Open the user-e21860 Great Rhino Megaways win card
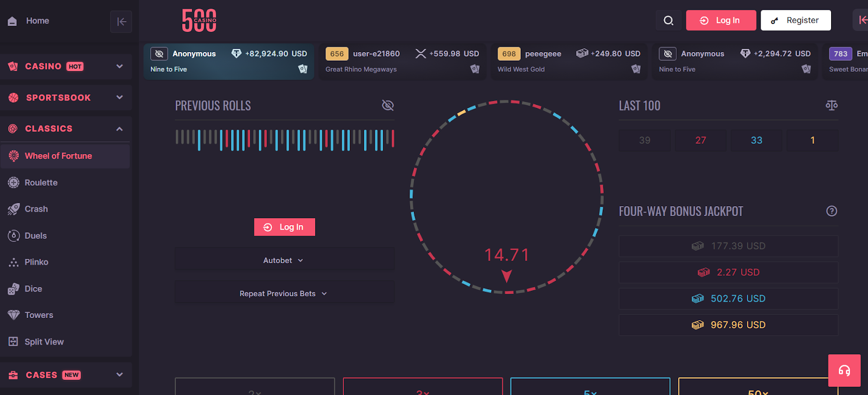868x395 pixels. 402,61
